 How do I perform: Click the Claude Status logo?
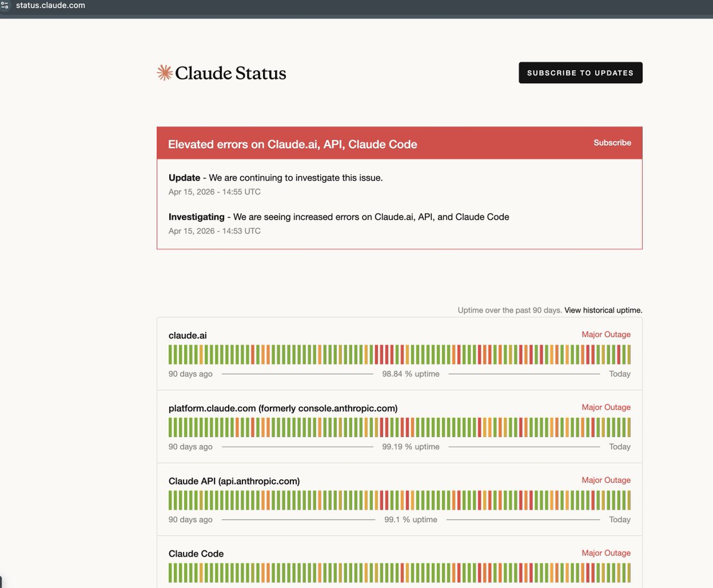(x=222, y=73)
